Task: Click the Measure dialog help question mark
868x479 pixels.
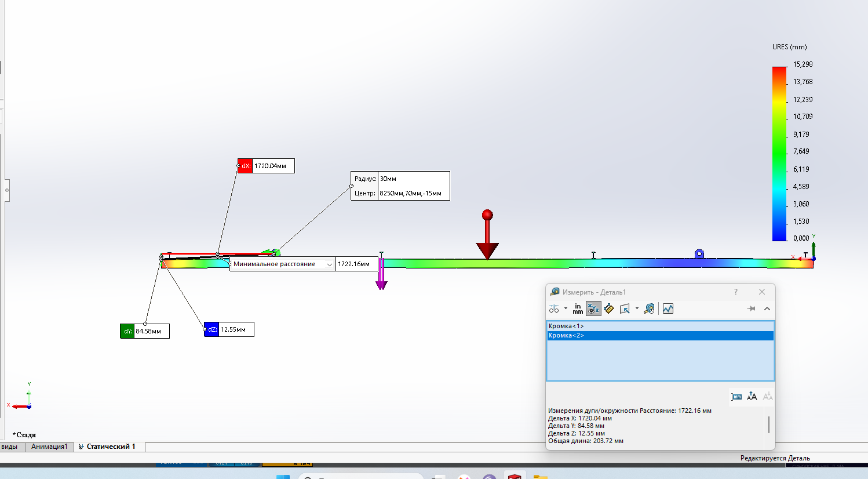Action: click(736, 292)
